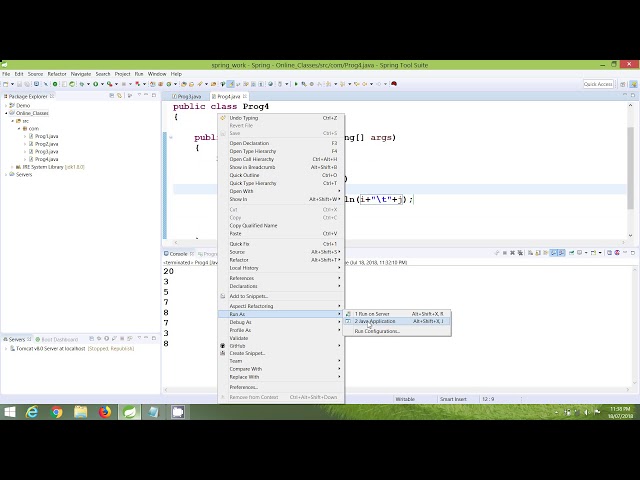The image size is (640, 480).
Task: Click Clear Console icon
Action: [x=531, y=253]
